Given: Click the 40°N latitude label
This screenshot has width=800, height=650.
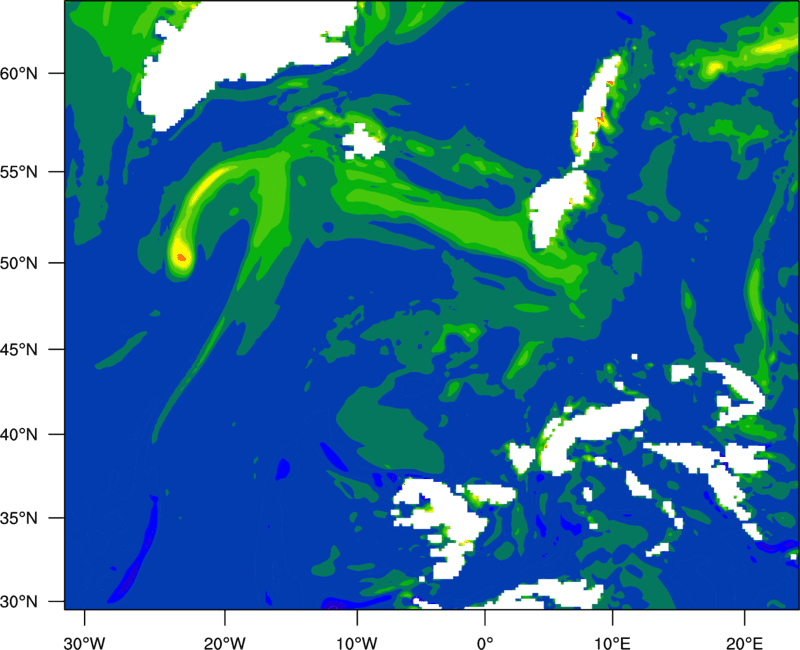Looking at the screenshot, I should (x=19, y=435).
